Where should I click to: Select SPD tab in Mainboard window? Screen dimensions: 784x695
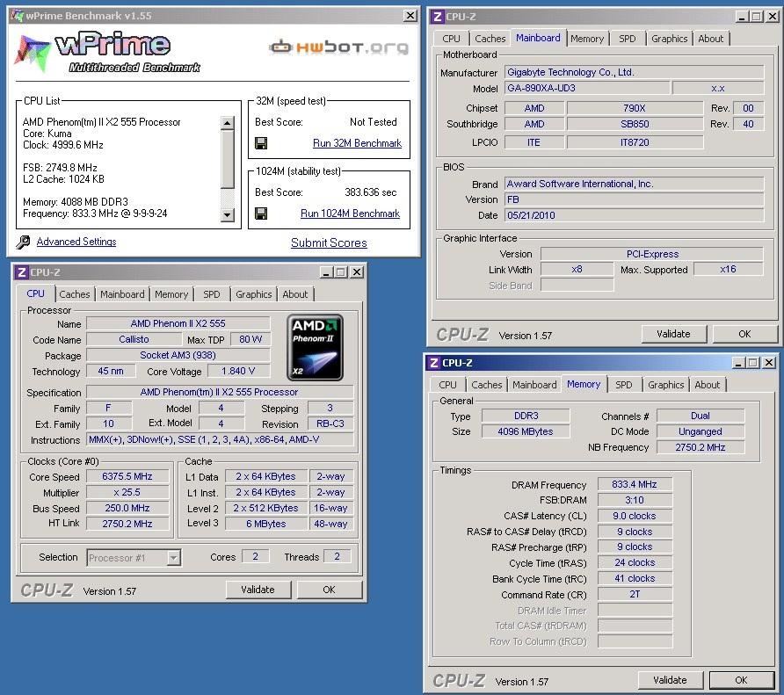coord(627,39)
